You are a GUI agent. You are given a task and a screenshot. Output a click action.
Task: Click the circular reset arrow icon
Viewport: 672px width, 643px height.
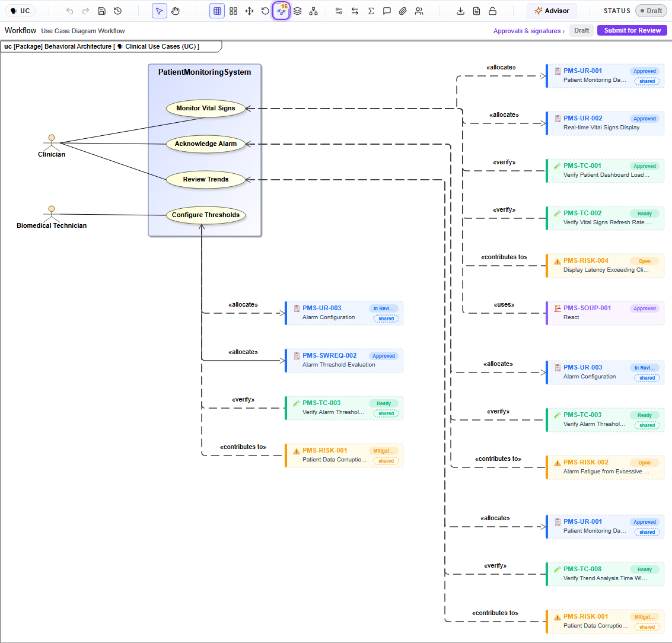tap(265, 11)
